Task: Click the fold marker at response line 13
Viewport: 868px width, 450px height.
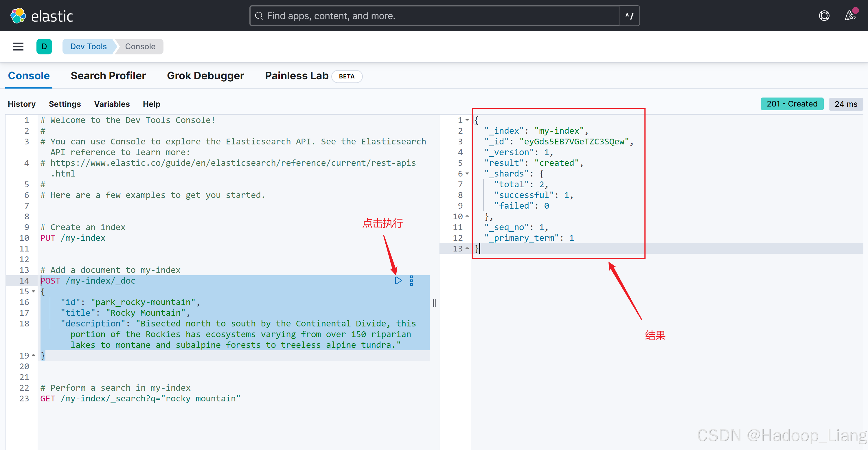Action: [x=467, y=248]
